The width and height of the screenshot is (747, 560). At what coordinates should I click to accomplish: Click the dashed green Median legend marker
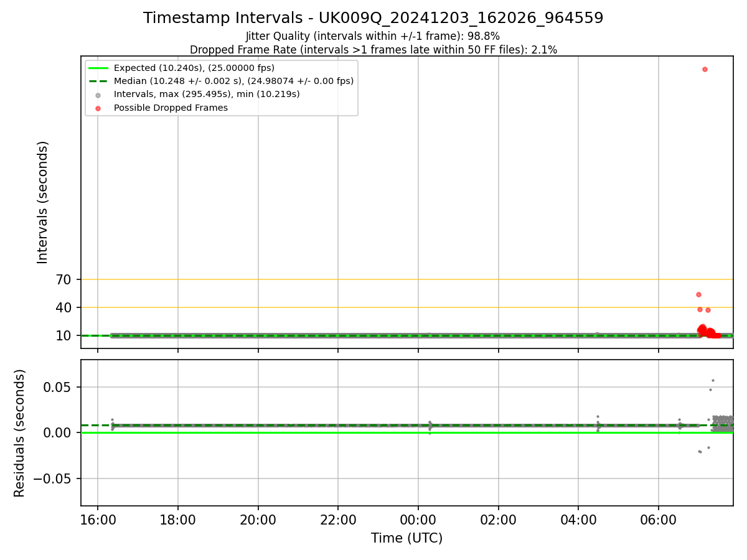[98, 81]
